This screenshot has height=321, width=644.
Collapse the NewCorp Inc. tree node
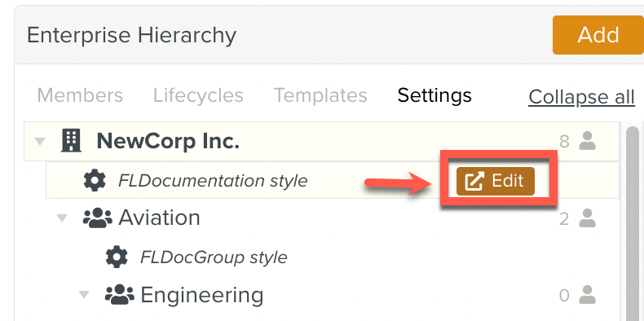click(x=40, y=142)
